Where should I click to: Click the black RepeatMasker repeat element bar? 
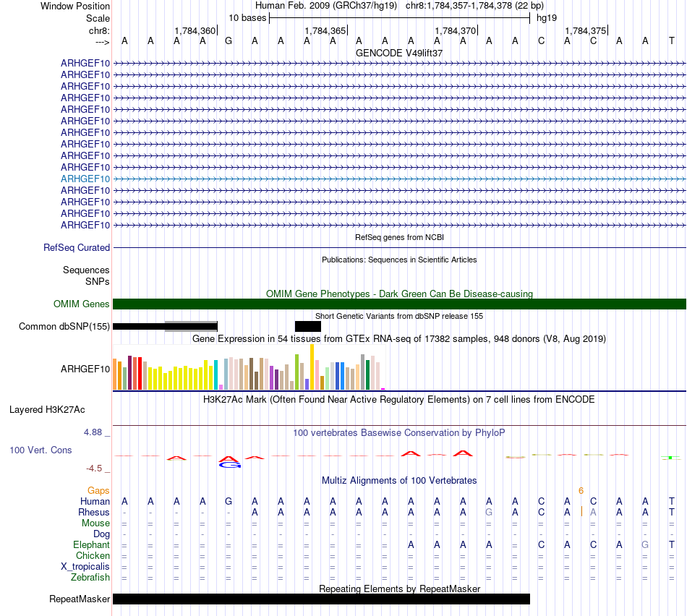[x=322, y=599]
